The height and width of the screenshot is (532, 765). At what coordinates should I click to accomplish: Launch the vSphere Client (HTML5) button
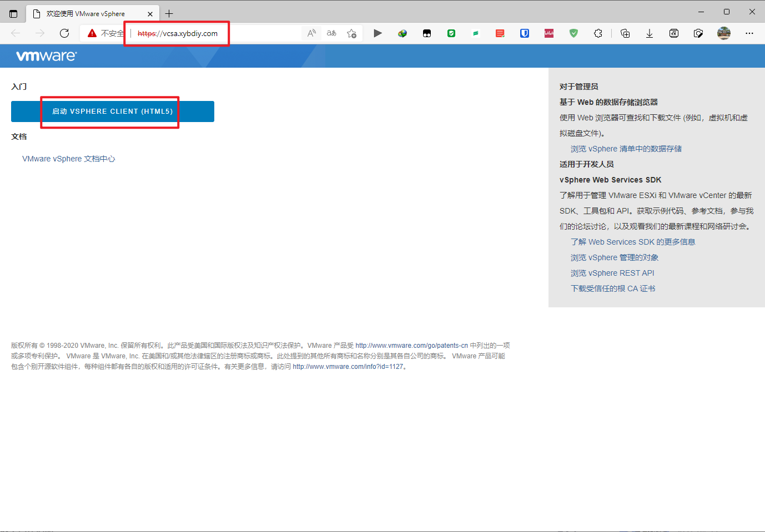113,112
